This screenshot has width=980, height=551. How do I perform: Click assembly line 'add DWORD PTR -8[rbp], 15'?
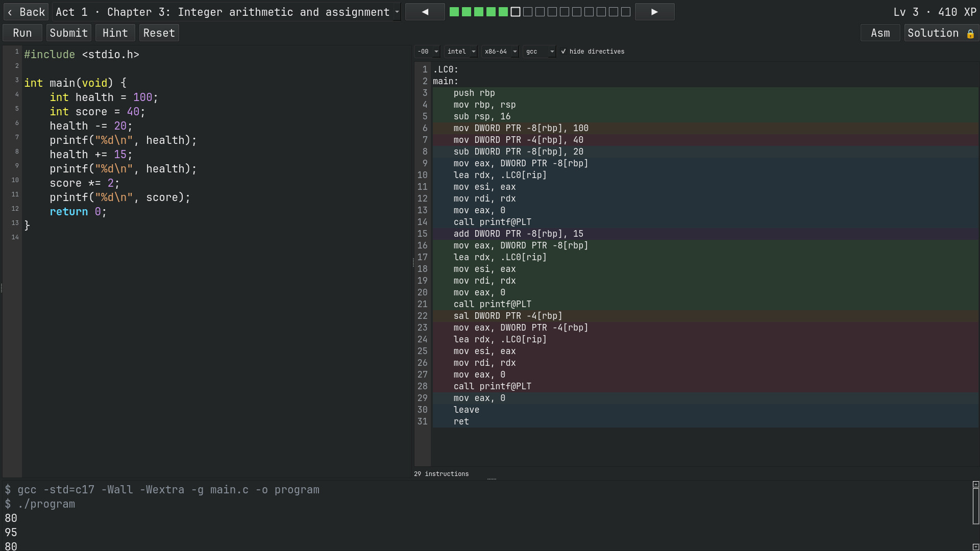click(518, 234)
